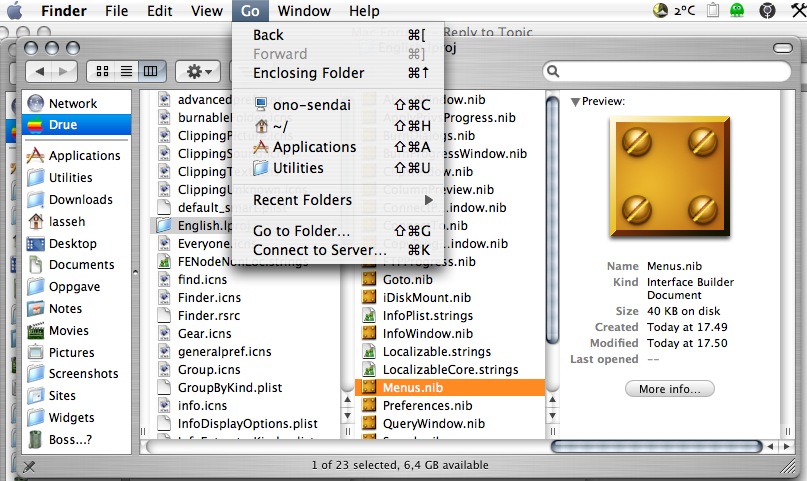
Task: Open Documents in the sidebar
Action: (76, 265)
